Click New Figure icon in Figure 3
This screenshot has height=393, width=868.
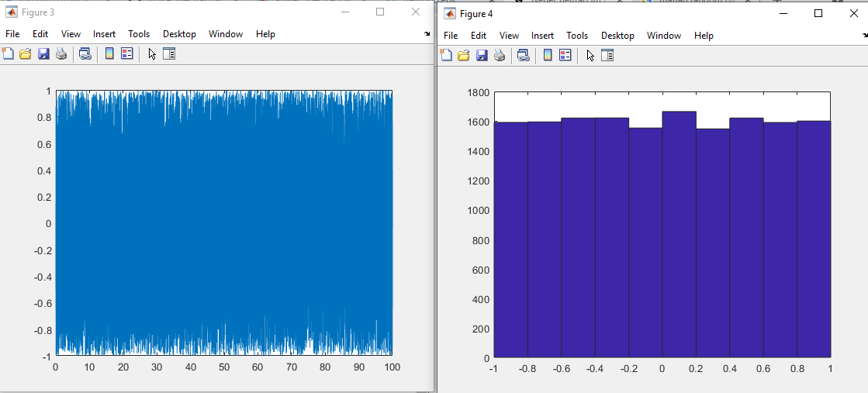click(8, 53)
